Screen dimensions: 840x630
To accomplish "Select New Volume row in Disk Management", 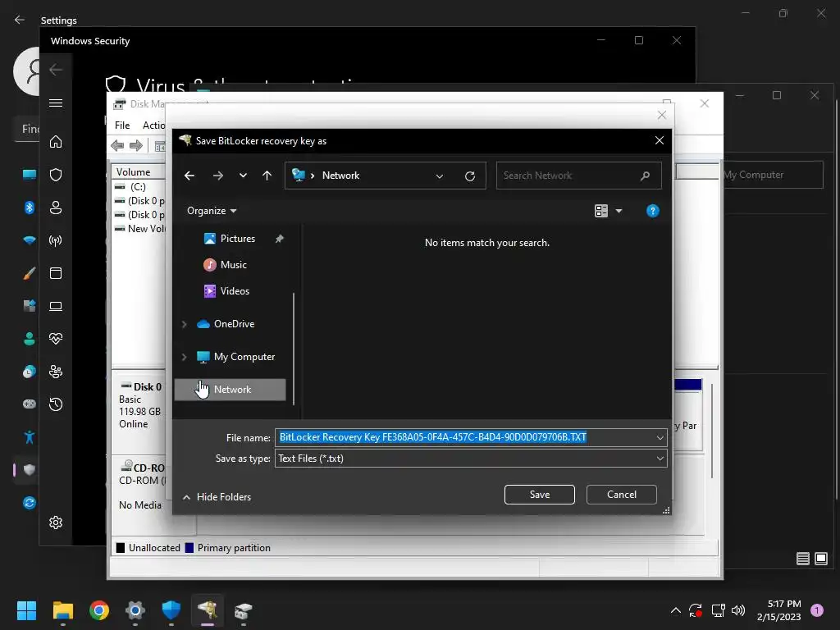I will pyautogui.click(x=139, y=229).
